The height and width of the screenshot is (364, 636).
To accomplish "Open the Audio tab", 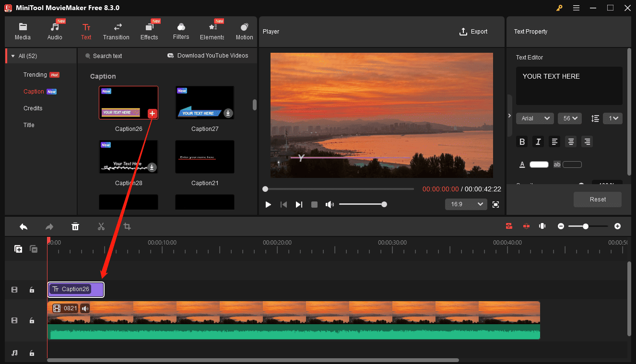I will click(55, 32).
